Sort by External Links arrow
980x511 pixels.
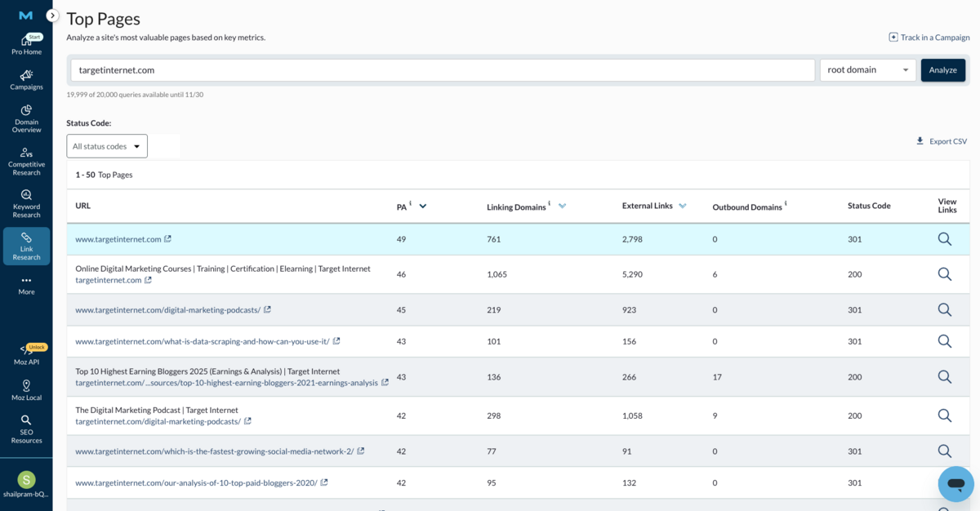[x=683, y=207]
